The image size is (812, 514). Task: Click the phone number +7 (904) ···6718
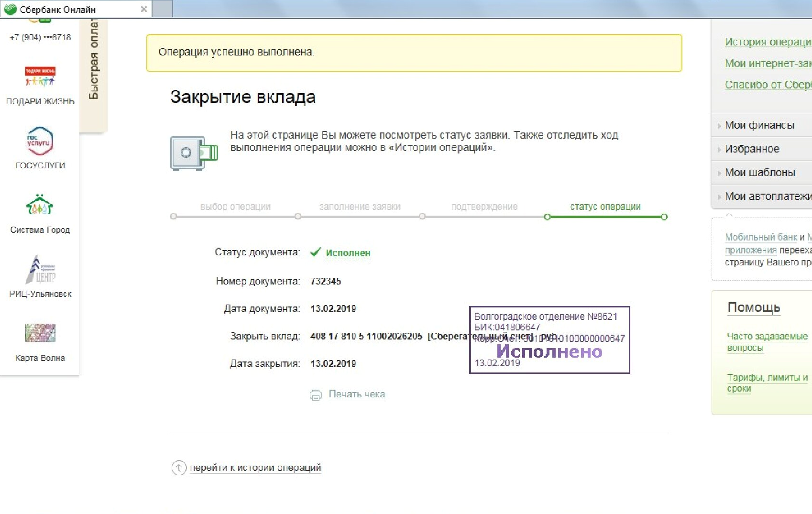(x=40, y=37)
